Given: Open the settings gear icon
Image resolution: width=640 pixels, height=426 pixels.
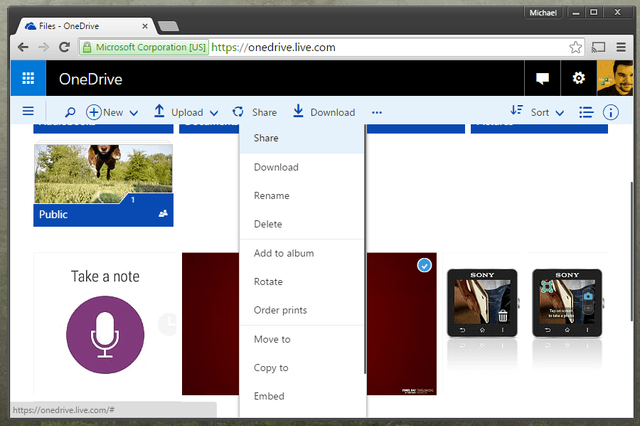Looking at the screenshot, I should point(578,78).
